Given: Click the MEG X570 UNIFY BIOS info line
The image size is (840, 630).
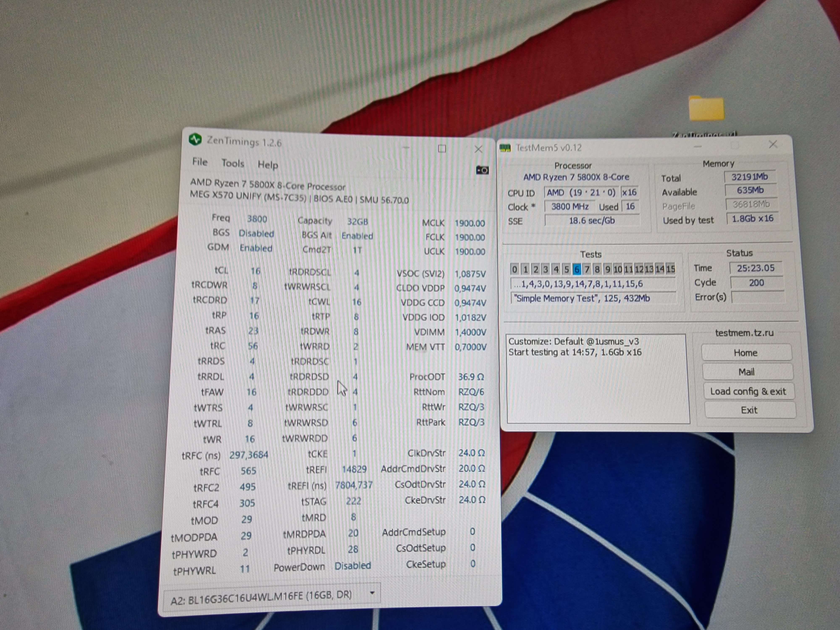Looking at the screenshot, I should 299,198.
